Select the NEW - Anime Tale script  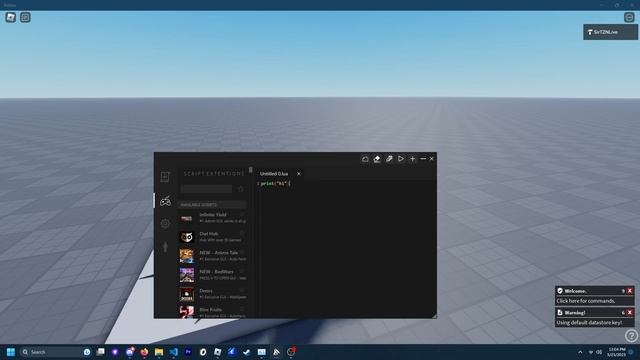[x=212, y=256]
